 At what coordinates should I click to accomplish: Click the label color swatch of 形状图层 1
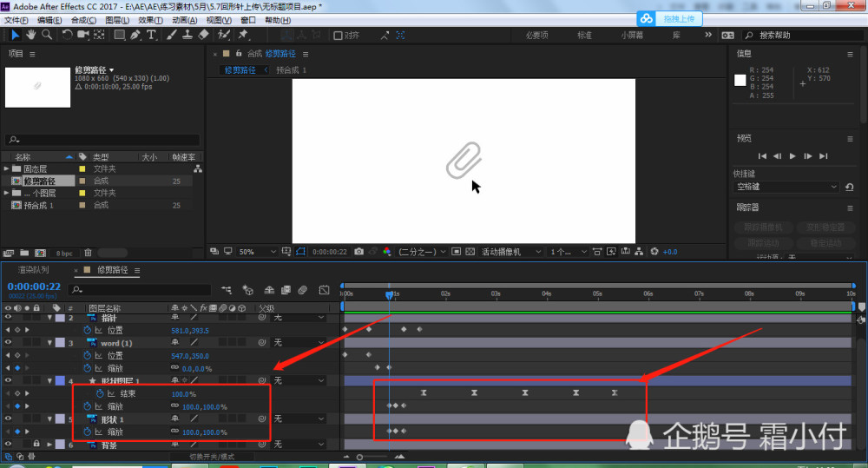tap(60, 380)
